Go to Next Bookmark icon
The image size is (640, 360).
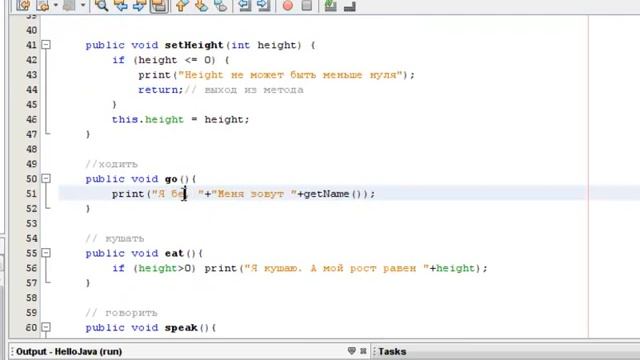point(201,5)
